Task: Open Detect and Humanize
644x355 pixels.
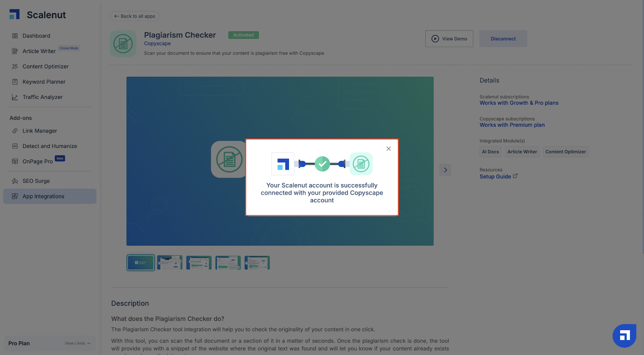Action: (50, 146)
